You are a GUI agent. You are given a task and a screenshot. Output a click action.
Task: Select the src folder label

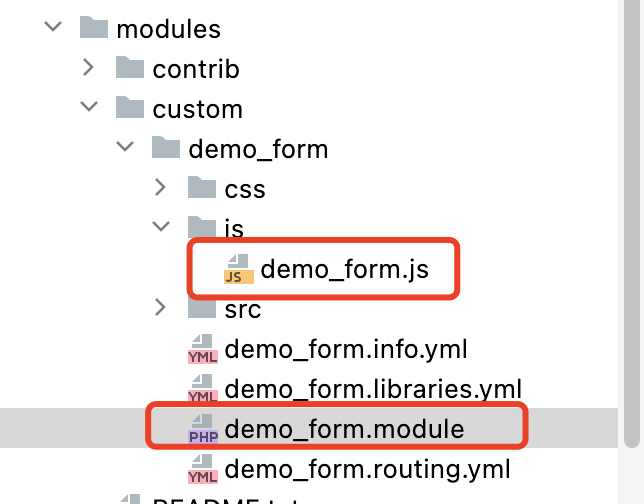point(243,309)
